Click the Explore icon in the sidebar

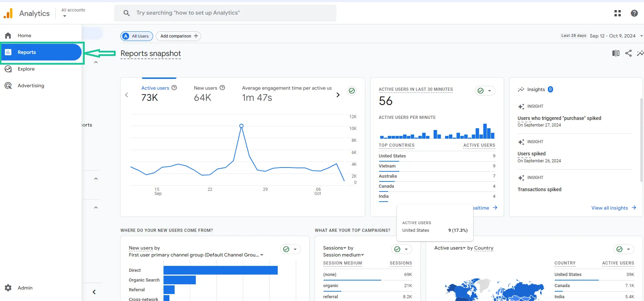(8, 69)
